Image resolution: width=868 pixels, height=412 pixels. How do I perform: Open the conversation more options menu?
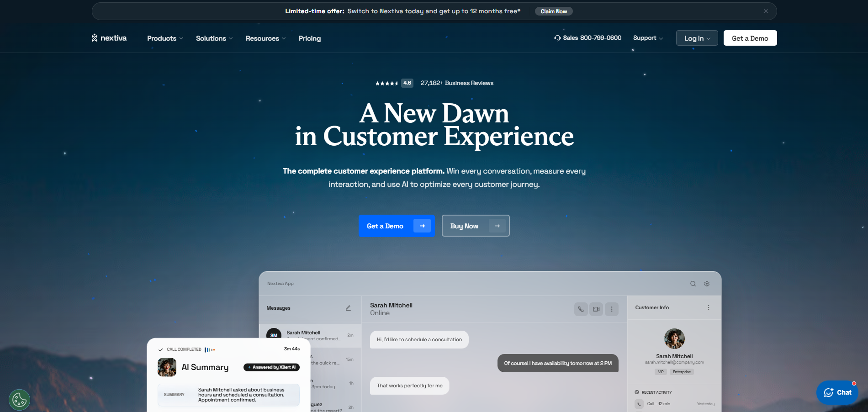click(612, 309)
